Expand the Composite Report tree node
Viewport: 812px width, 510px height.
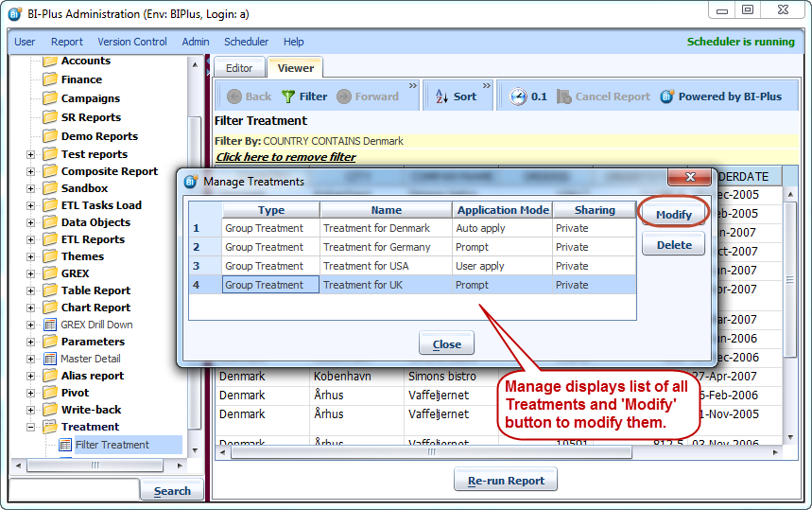(30, 171)
